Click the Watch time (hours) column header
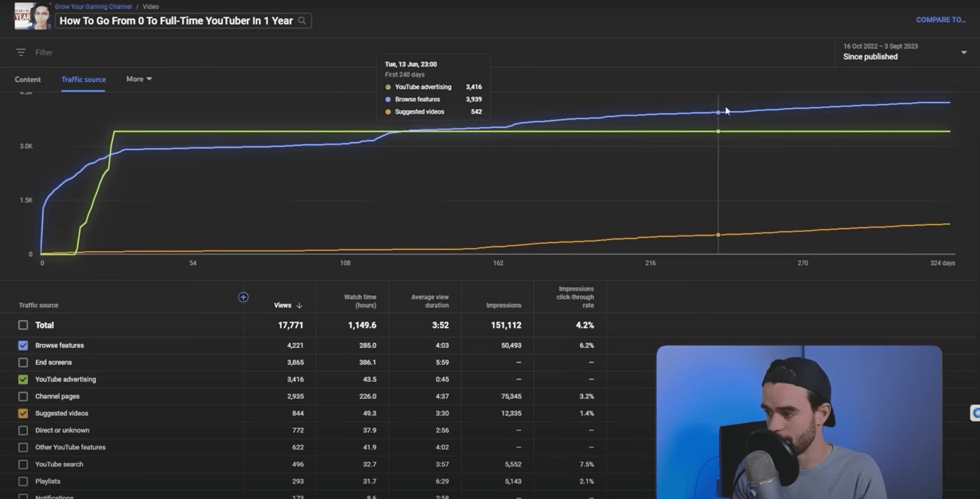 pos(360,301)
